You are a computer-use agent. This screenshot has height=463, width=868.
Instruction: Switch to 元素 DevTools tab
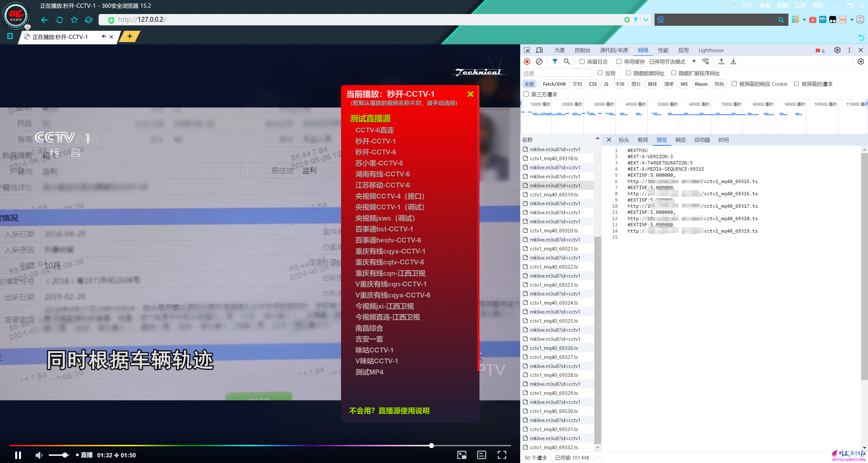(x=559, y=50)
